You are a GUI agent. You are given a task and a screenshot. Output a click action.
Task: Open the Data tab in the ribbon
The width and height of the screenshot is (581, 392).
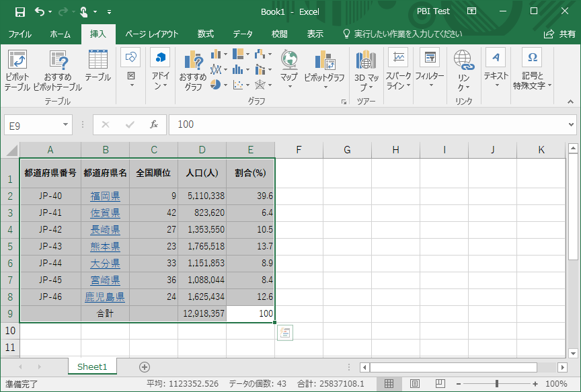243,34
